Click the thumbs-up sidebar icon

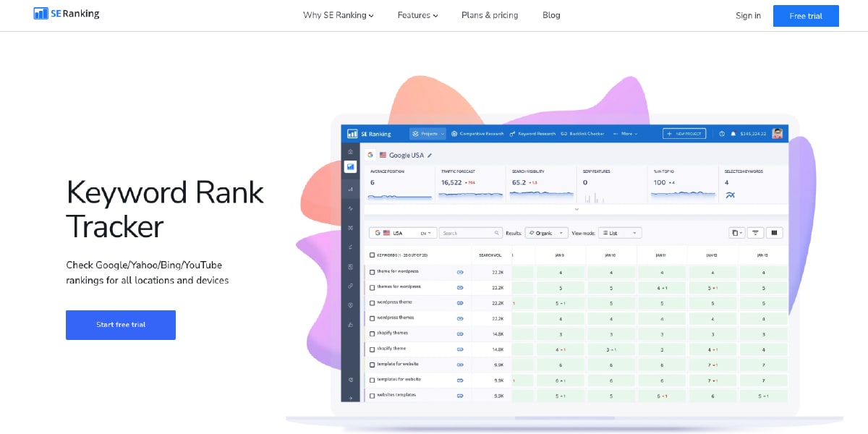pos(350,324)
